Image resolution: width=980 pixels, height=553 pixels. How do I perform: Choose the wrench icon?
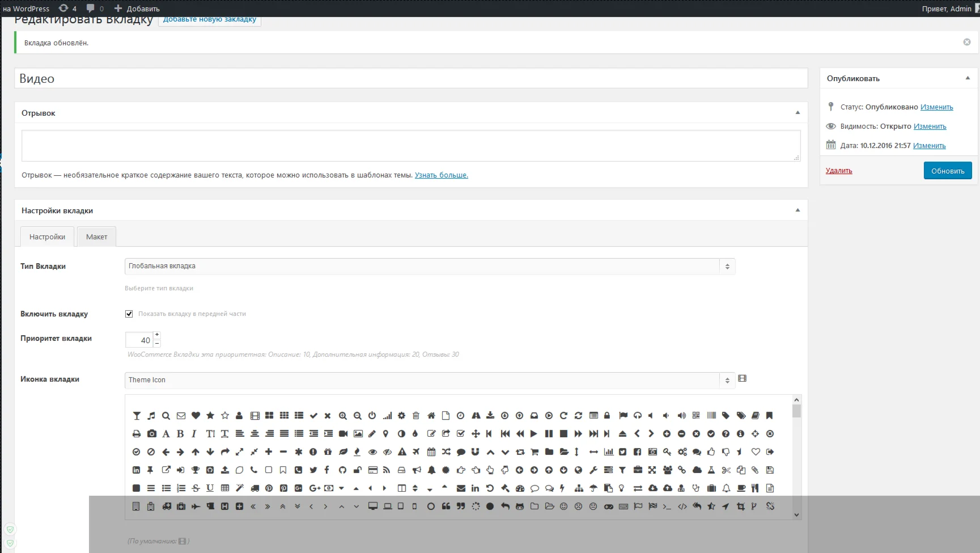tap(593, 470)
